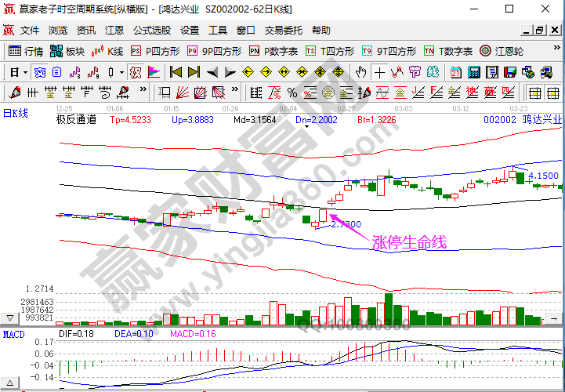Click the MACD indicator label
The image size is (565, 392).
click(13, 335)
